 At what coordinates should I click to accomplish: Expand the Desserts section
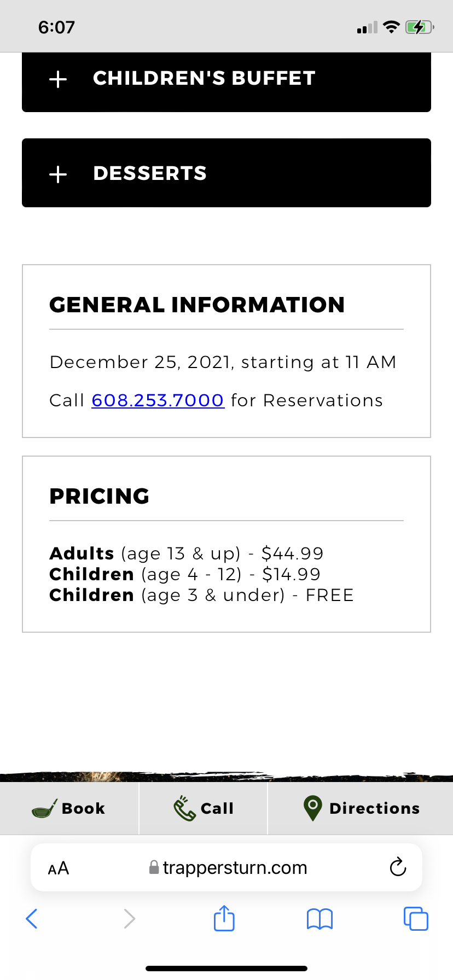click(x=150, y=173)
